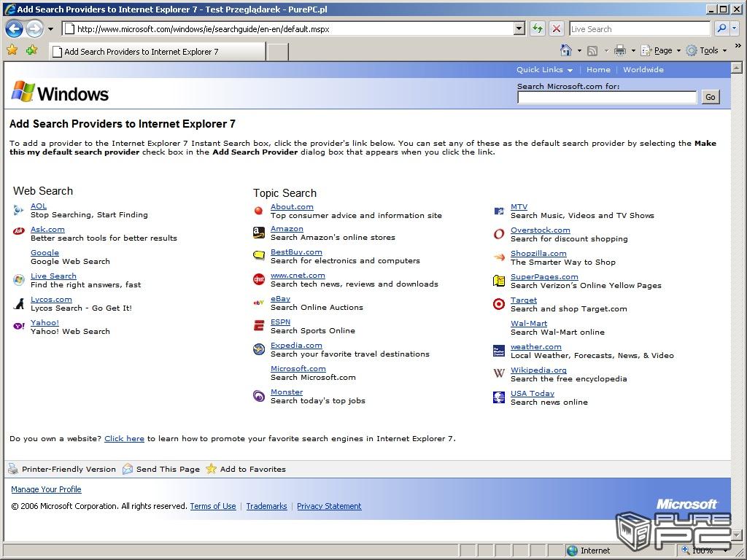This screenshot has width=747, height=560.
Task: Open the Home button dropdown arrow
Action: (579, 50)
